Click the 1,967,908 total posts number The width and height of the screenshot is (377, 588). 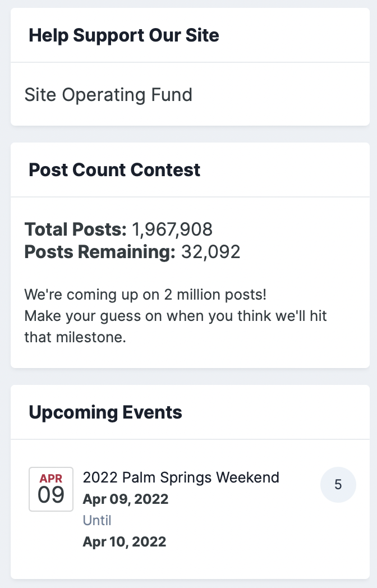tap(172, 229)
